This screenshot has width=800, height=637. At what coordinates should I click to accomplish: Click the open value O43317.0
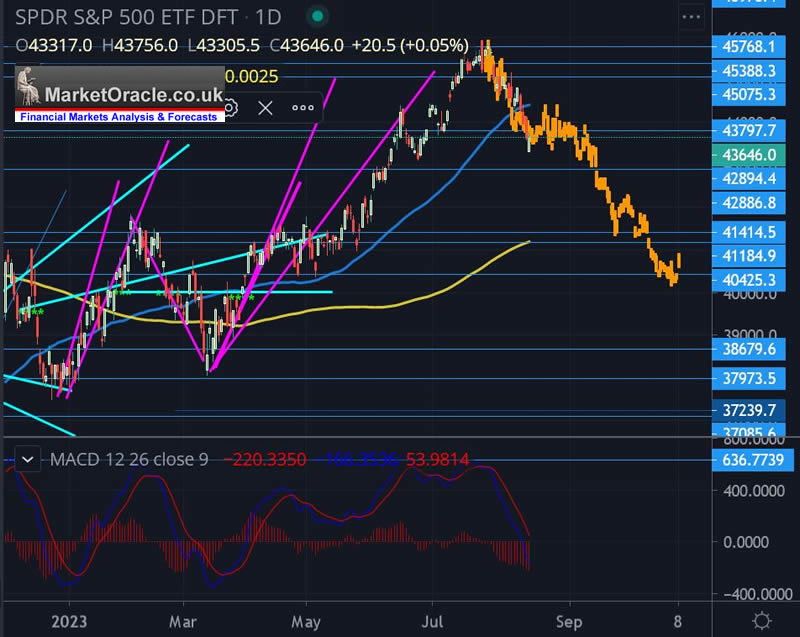tap(54, 45)
